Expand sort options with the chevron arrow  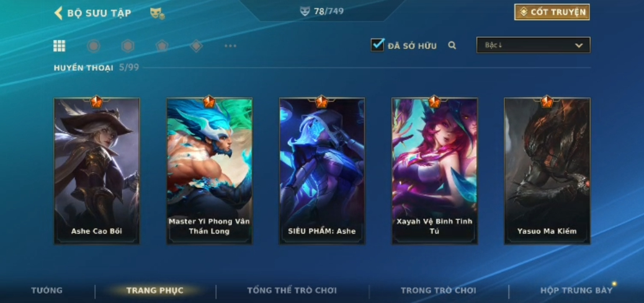pyautogui.click(x=579, y=45)
